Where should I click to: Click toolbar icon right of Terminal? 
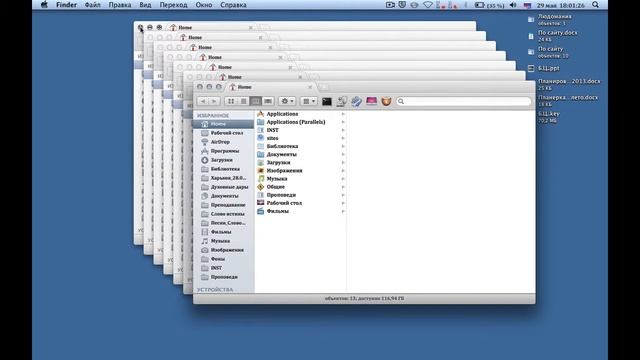pos(341,101)
